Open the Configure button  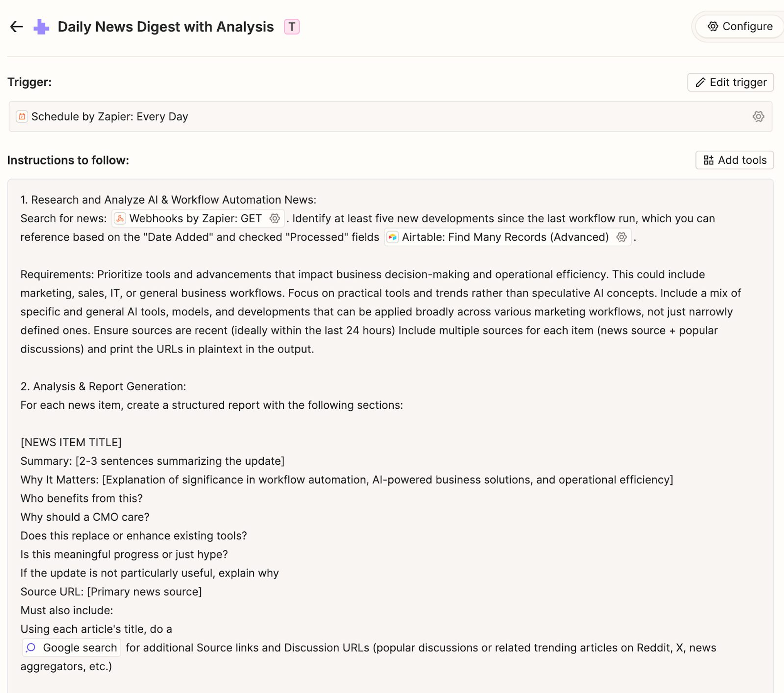739,27
